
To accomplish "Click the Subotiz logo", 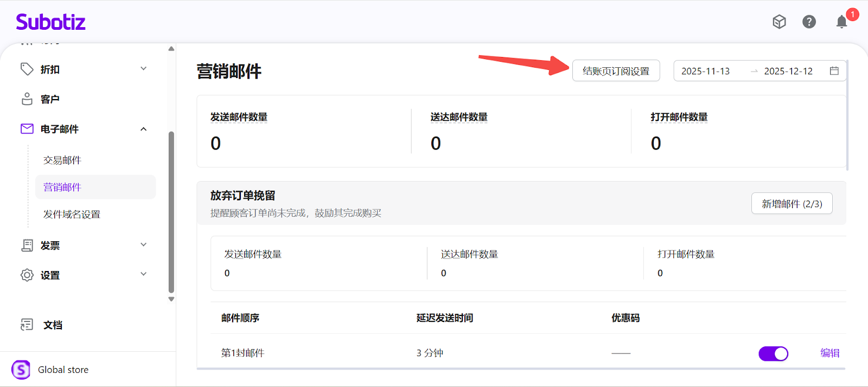I will tap(50, 22).
